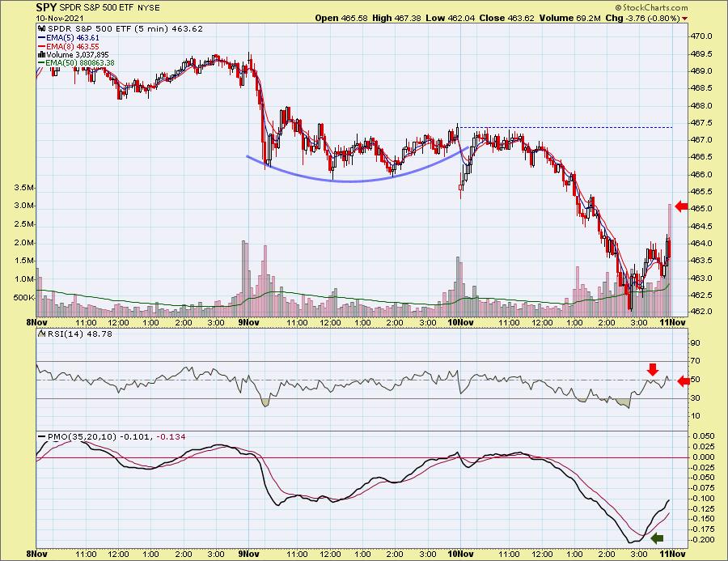728x561 pixels.
Task: Click the PMO(35,20,10) panel label
Action: pos(82,437)
